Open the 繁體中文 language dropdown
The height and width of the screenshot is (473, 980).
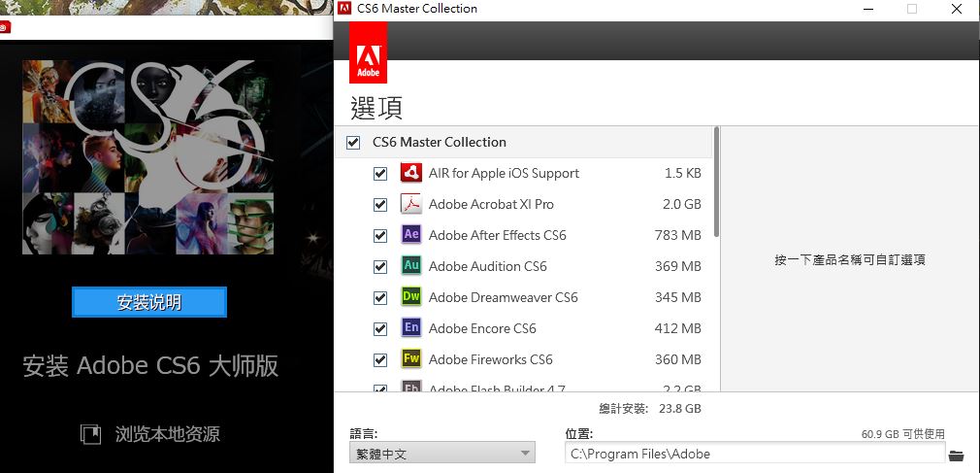pyautogui.click(x=441, y=454)
